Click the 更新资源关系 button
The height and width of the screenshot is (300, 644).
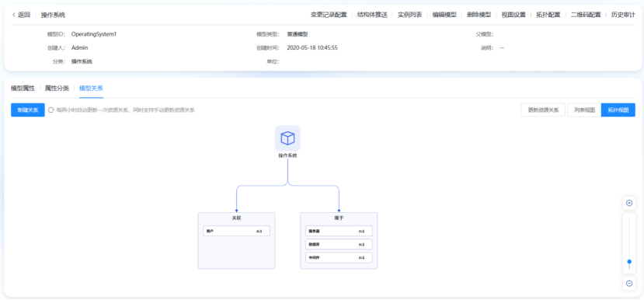[x=543, y=110]
